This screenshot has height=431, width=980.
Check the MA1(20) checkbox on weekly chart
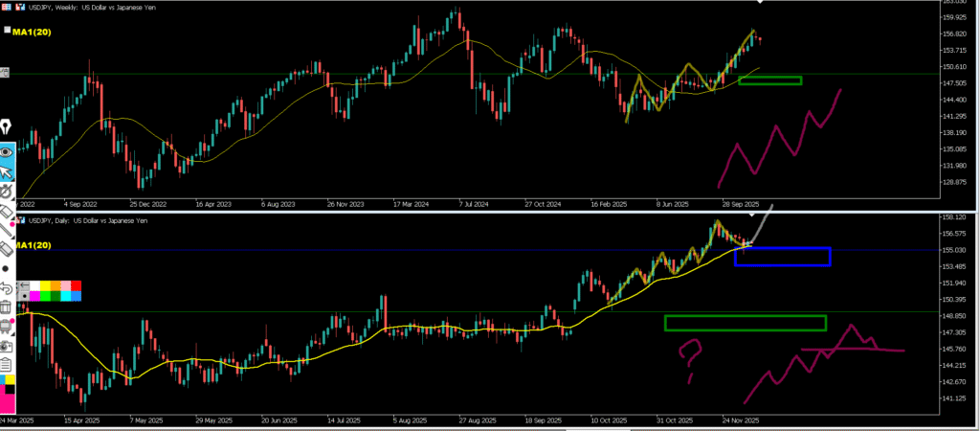[x=7, y=32]
